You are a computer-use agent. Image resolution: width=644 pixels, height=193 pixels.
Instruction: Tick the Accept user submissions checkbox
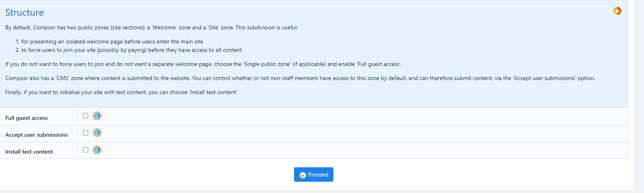(x=85, y=133)
